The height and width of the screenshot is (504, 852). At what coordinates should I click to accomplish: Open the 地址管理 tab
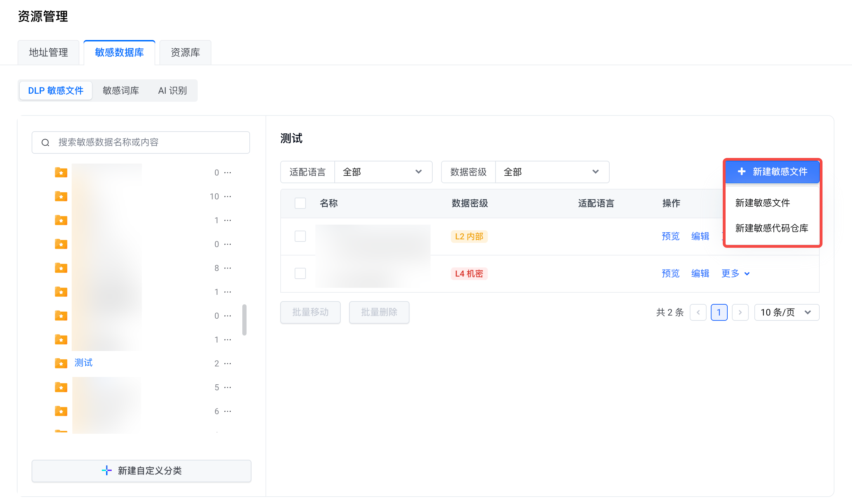click(48, 53)
